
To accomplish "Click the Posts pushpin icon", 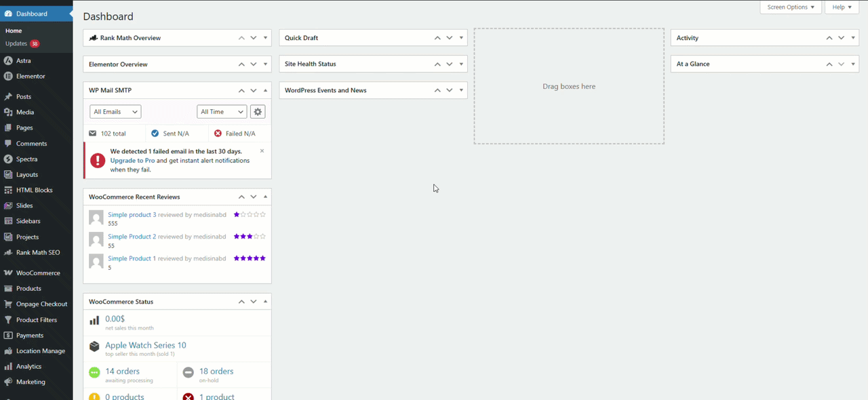I will 8,96.
